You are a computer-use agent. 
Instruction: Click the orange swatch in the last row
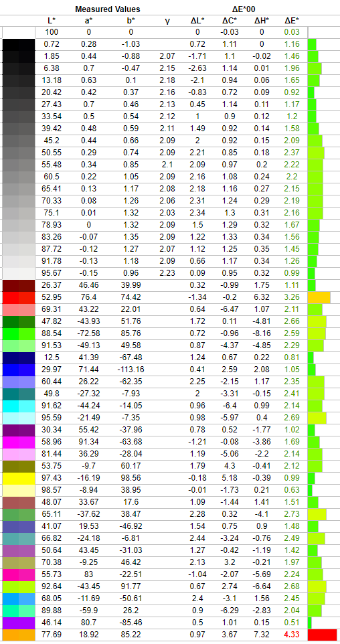pos(19,635)
